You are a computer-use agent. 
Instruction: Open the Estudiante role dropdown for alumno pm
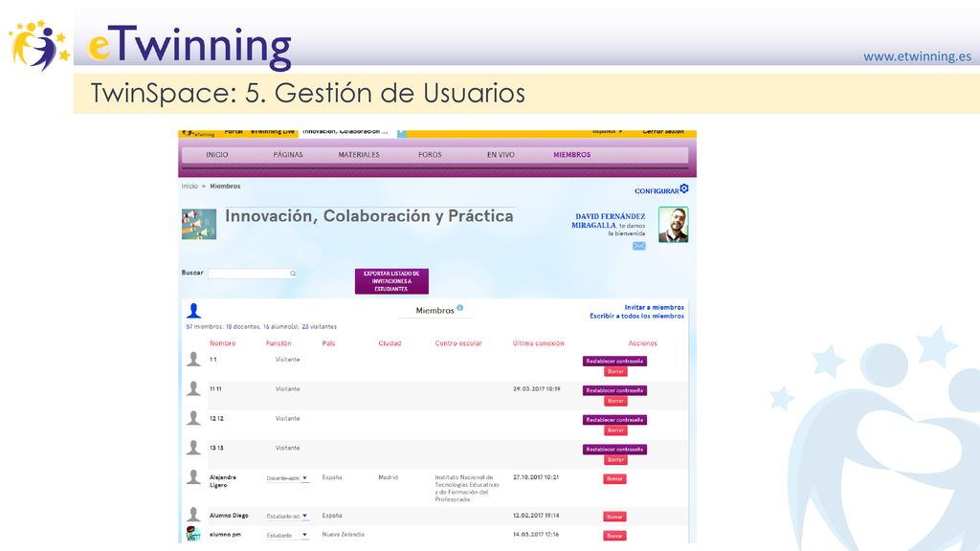click(287, 536)
